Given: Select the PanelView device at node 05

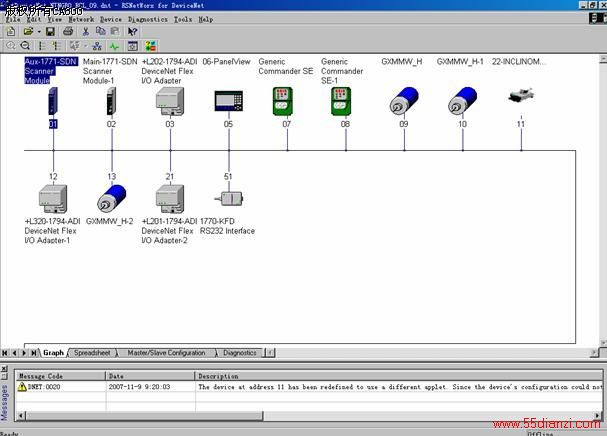Looking at the screenshot, I should coord(229,101).
